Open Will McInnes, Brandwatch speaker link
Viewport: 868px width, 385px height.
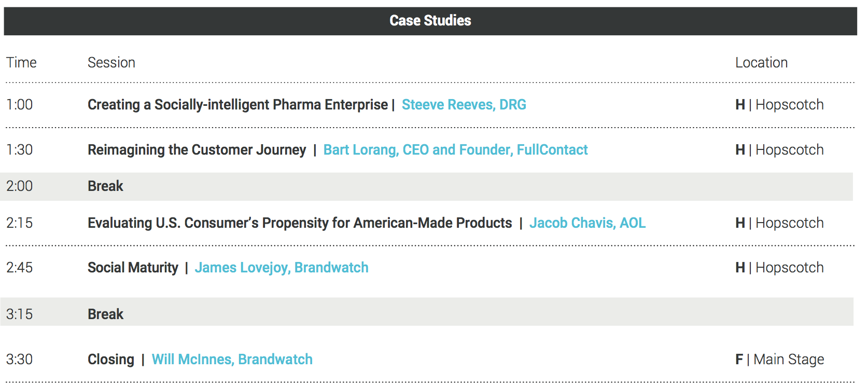[x=232, y=360]
